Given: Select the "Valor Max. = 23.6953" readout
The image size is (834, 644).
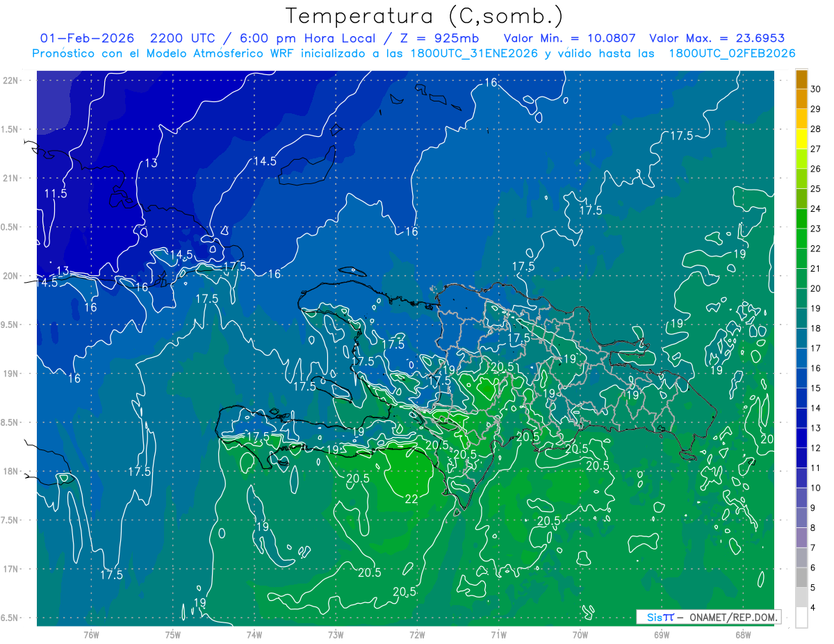Looking at the screenshot, I should [717, 38].
